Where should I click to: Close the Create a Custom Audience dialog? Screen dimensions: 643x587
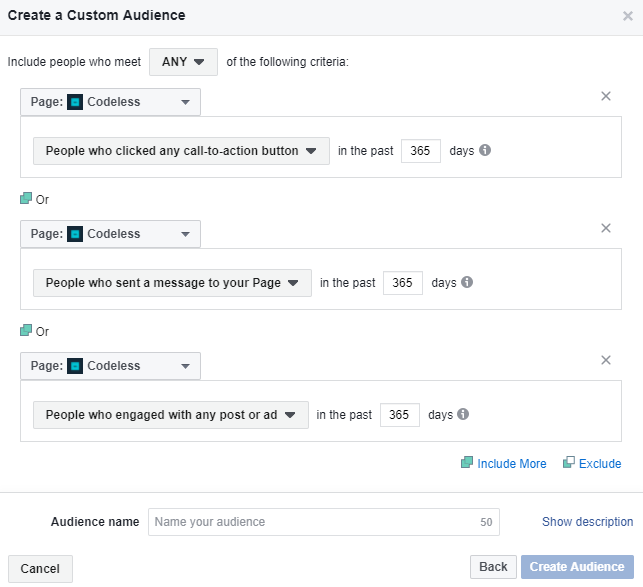(627, 16)
